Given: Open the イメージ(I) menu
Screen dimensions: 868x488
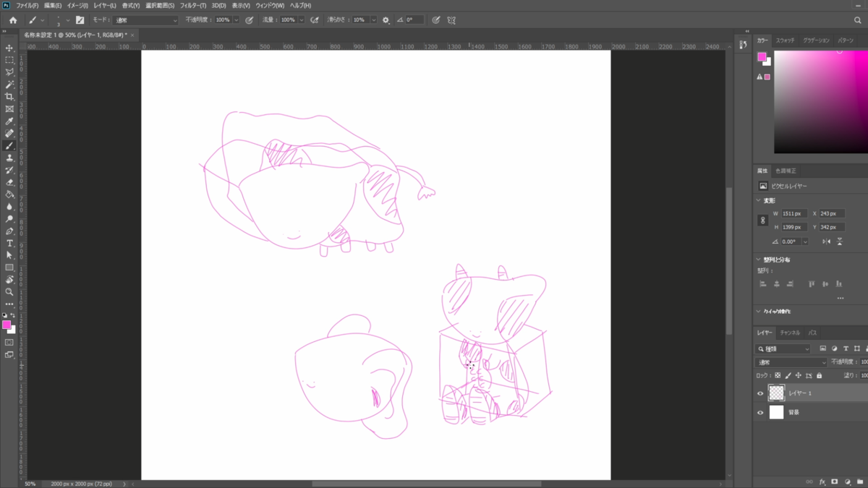Looking at the screenshot, I should tap(77, 5).
